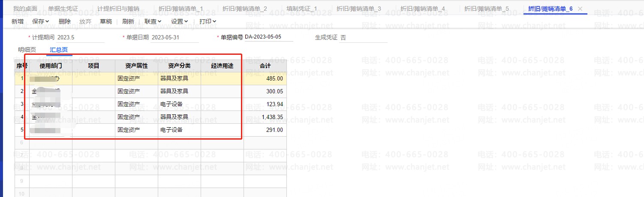Click the 项目 column header
644x197 pixels.
pos(93,66)
